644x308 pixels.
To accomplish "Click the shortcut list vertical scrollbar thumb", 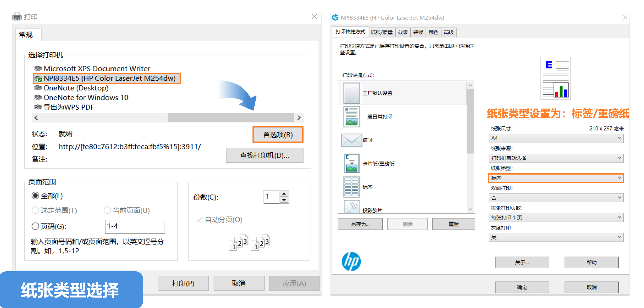I will pos(470,121).
